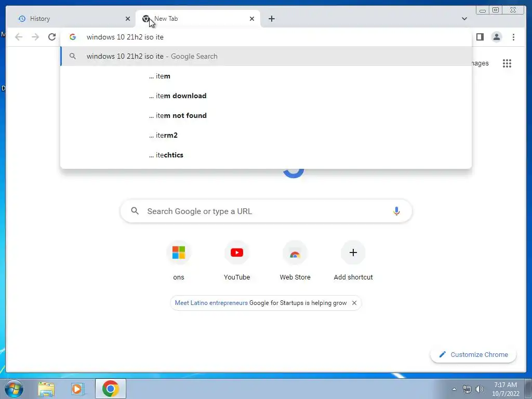Click Add shortcut
The image size is (532, 399).
point(353,261)
